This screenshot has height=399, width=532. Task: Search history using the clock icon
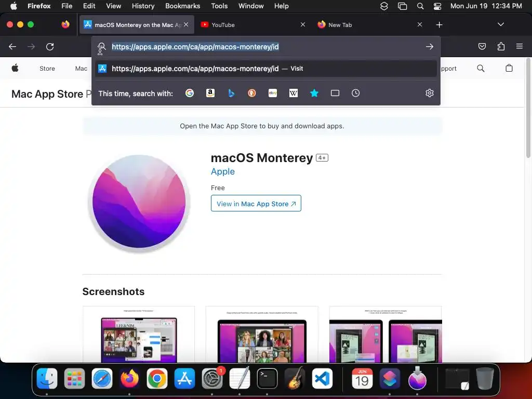(355, 93)
